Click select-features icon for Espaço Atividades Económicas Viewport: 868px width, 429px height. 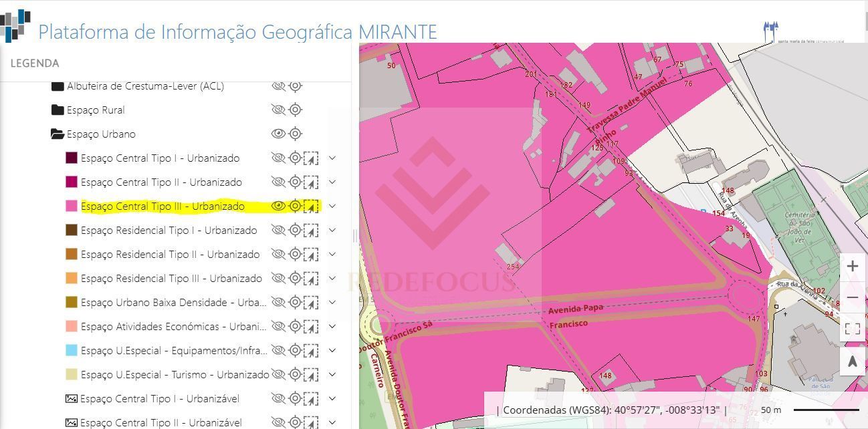tap(311, 327)
